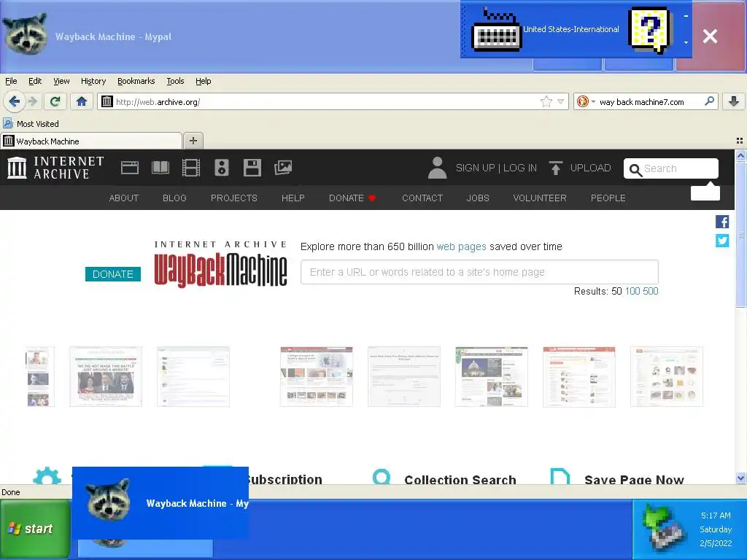The height and width of the screenshot is (560, 747).
Task: Open the PROJECTS nav link
Action: coord(234,198)
